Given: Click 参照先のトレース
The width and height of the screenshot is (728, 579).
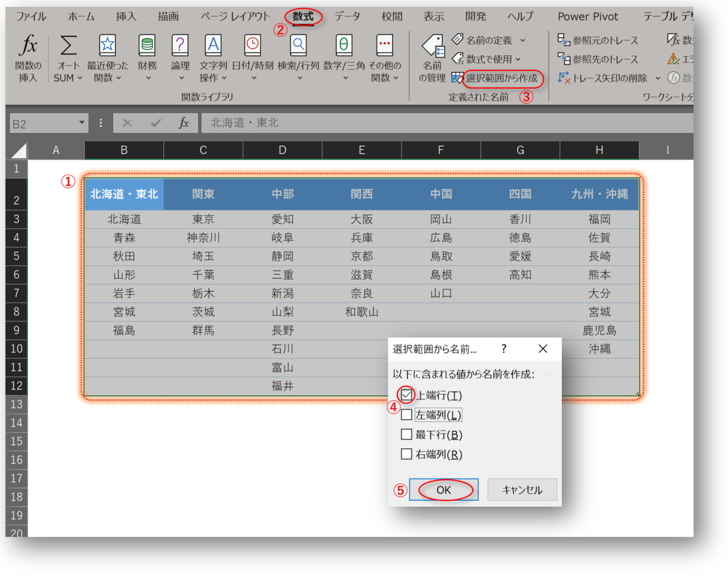Looking at the screenshot, I should 598,59.
